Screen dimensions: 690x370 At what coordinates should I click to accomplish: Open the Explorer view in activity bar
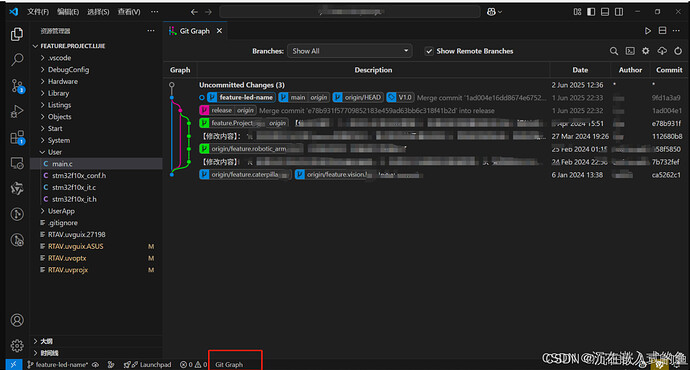[x=17, y=34]
